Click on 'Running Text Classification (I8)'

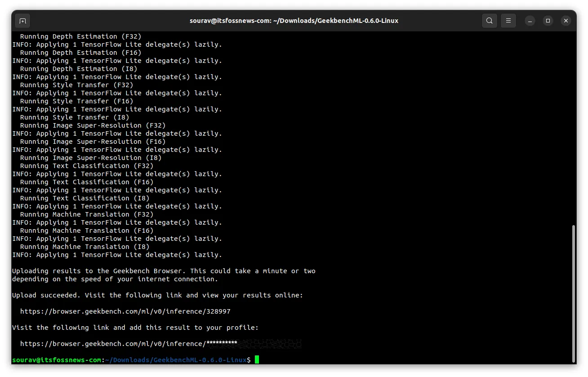[x=85, y=198]
